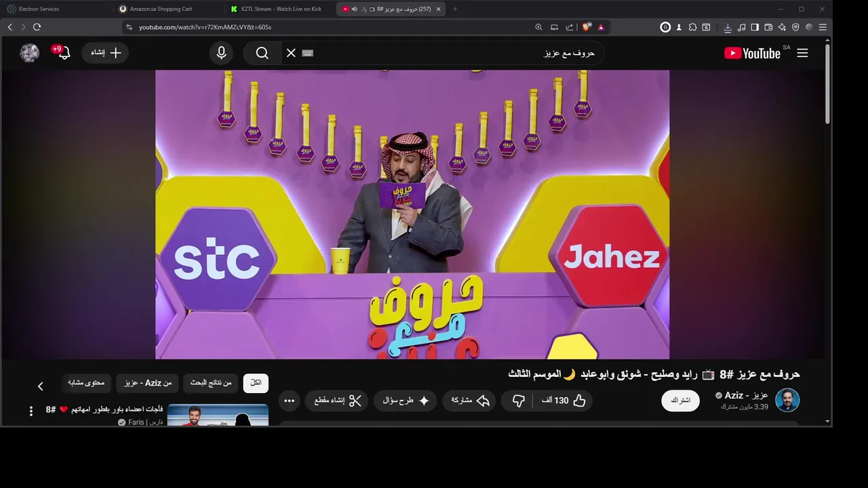
Task: Subscribe using the اشتراك button
Action: pyautogui.click(x=680, y=401)
